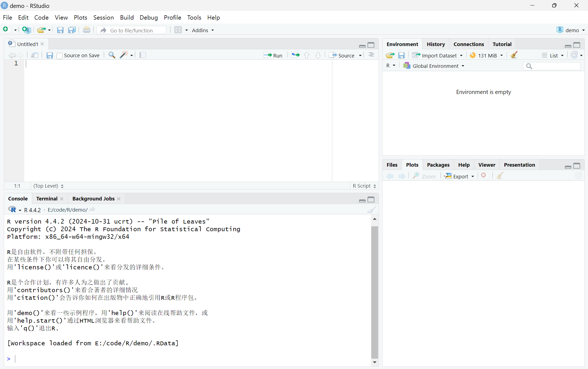This screenshot has height=369, width=588.
Task: Save workspace in the Environment pane
Action: click(x=402, y=55)
